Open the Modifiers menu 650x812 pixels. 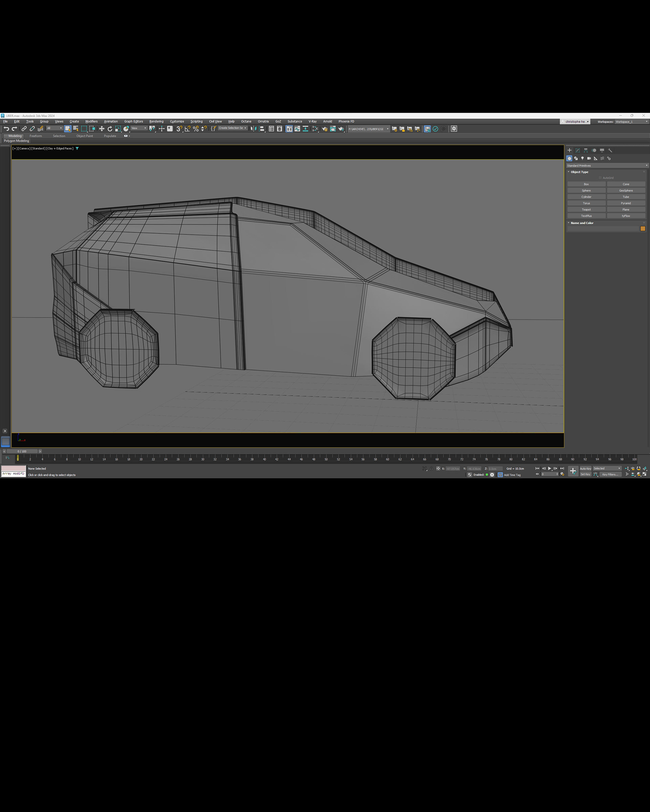coord(91,121)
